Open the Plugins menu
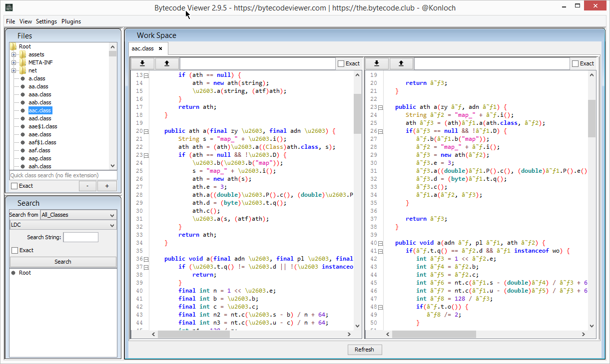 tap(71, 21)
